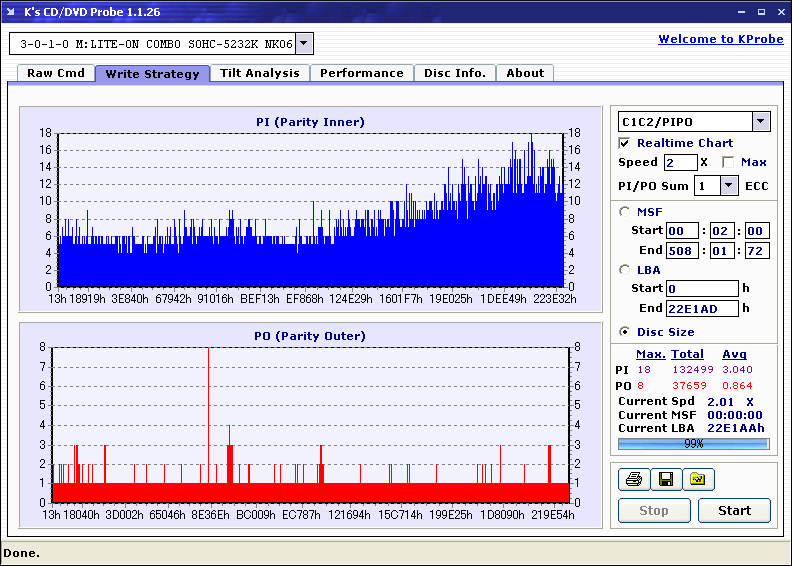Click the printer icon button
The height and width of the screenshot is (566, 792).
(634, 480)
